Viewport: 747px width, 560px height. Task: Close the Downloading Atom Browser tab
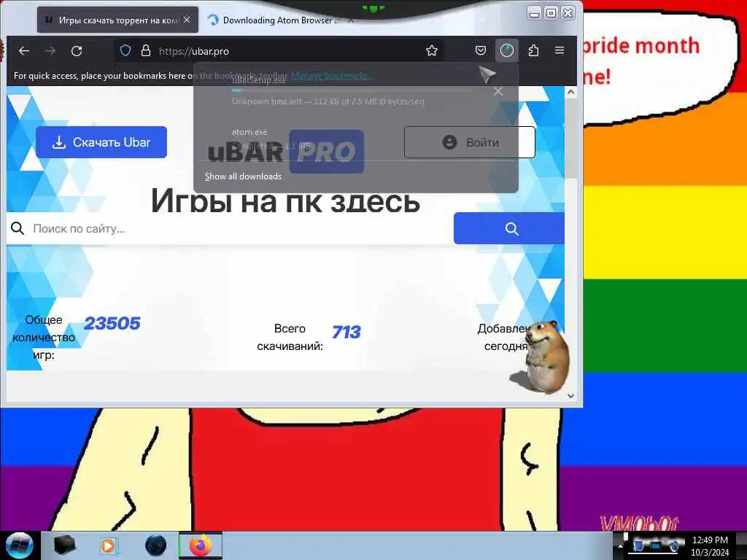tap(351, 20)
